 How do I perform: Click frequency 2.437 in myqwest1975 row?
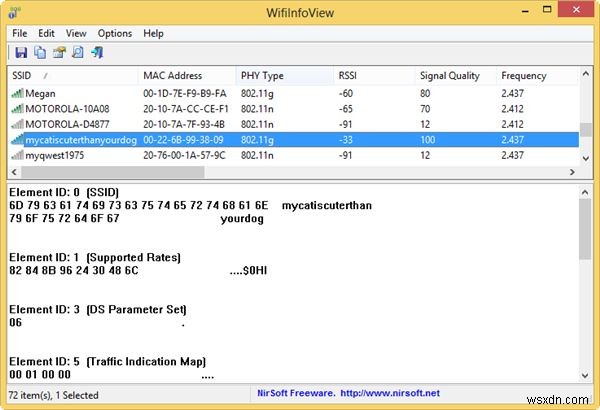512,155
